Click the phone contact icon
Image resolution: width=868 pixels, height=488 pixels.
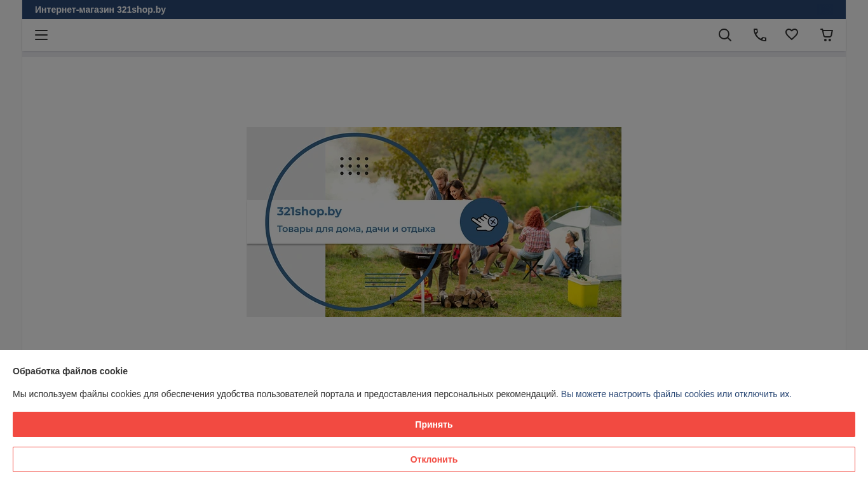point(760,35)
